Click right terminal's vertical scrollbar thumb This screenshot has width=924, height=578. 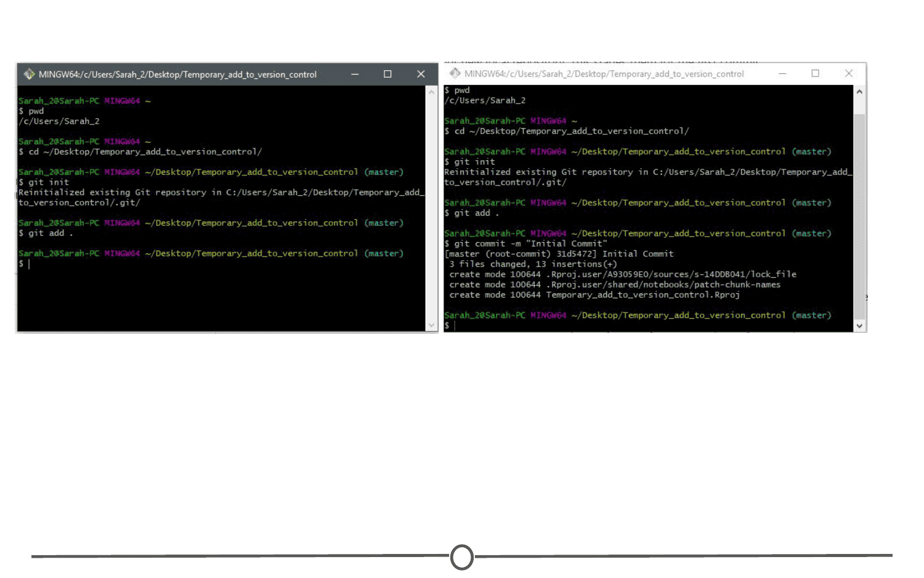click(x=859, y=216)
